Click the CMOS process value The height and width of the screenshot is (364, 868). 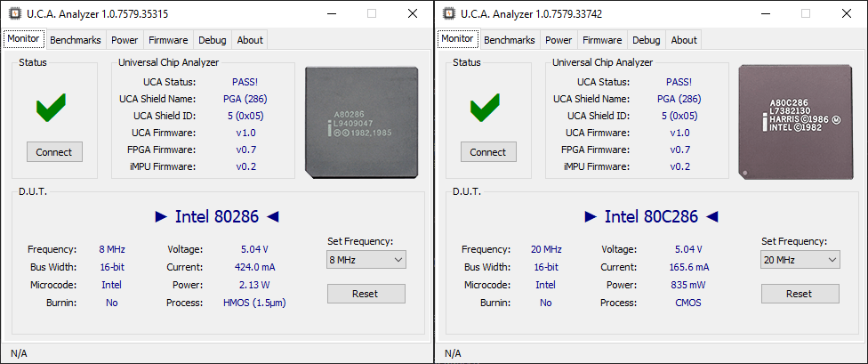click(688, 303)
